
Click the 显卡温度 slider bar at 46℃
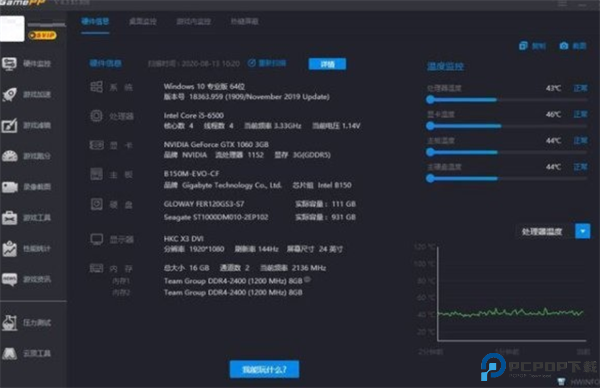tap(507, 126)
